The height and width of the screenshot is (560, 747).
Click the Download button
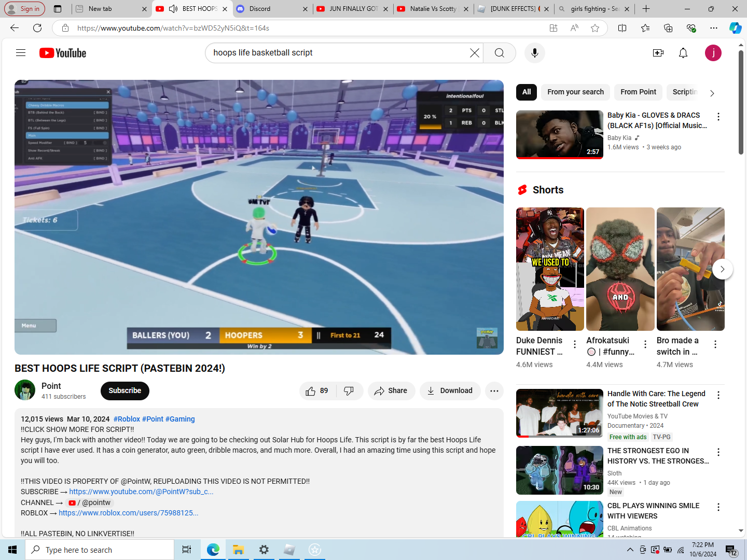[450, 391]
